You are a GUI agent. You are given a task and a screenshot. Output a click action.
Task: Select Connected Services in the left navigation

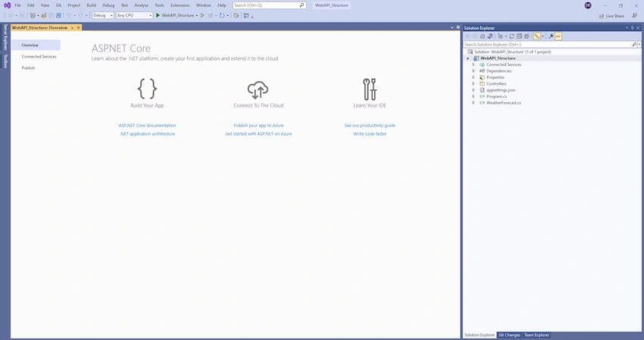tap(39, 57)
